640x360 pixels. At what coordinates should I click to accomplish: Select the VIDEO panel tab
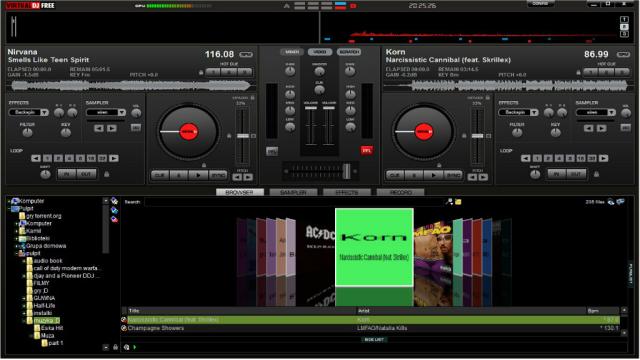(320, 52)
